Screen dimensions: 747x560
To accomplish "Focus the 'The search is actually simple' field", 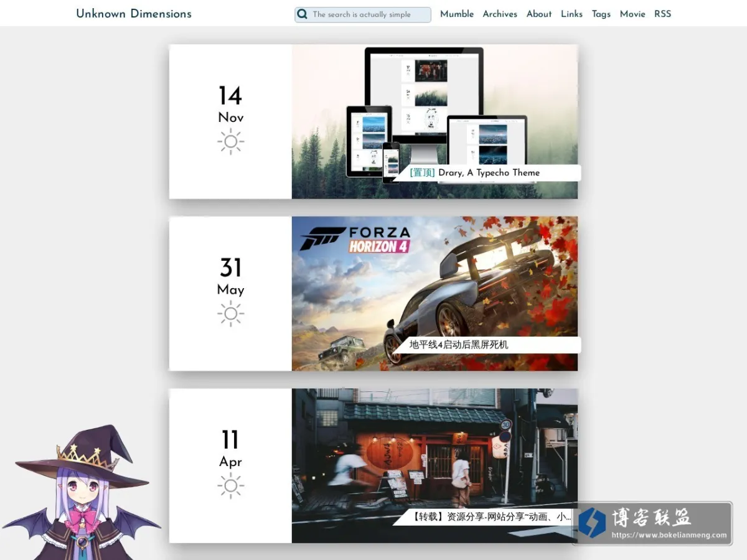I will click(363, 14).
